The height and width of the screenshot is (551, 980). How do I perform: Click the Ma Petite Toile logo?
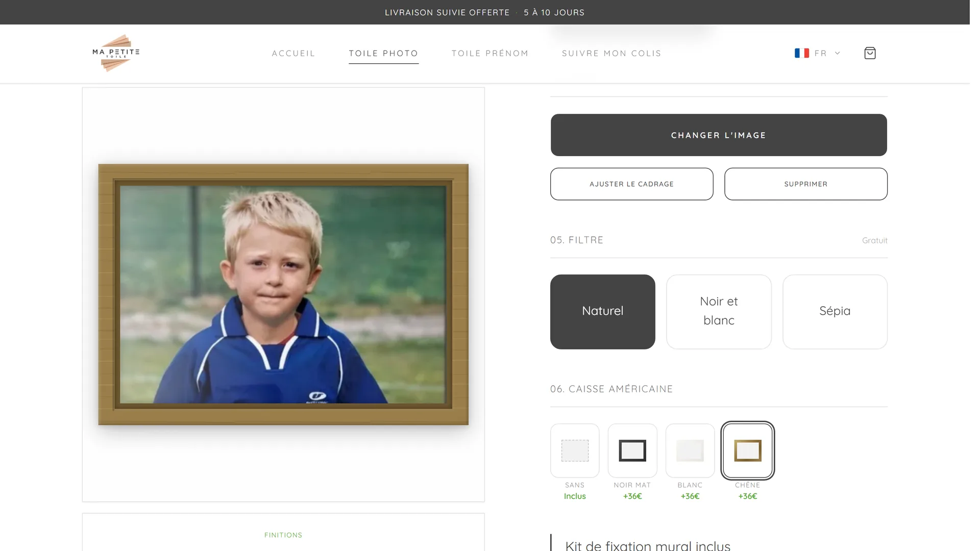(x=116, y=53)
